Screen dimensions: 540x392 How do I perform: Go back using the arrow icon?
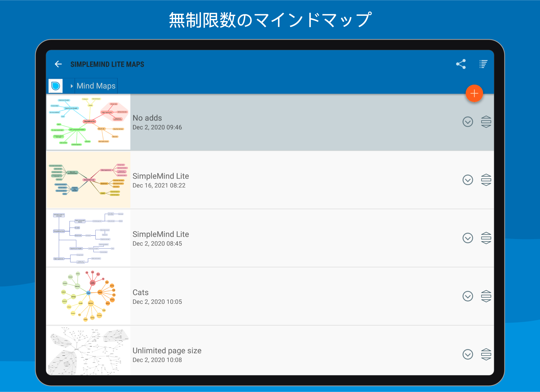pyautogui.click(x=58, y=64)
